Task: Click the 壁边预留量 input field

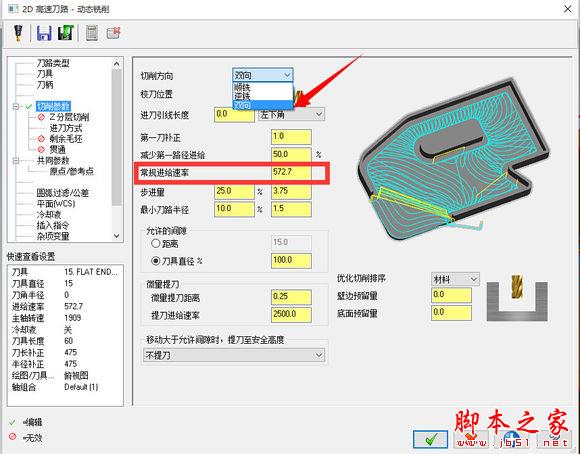Action: point(451,295)
